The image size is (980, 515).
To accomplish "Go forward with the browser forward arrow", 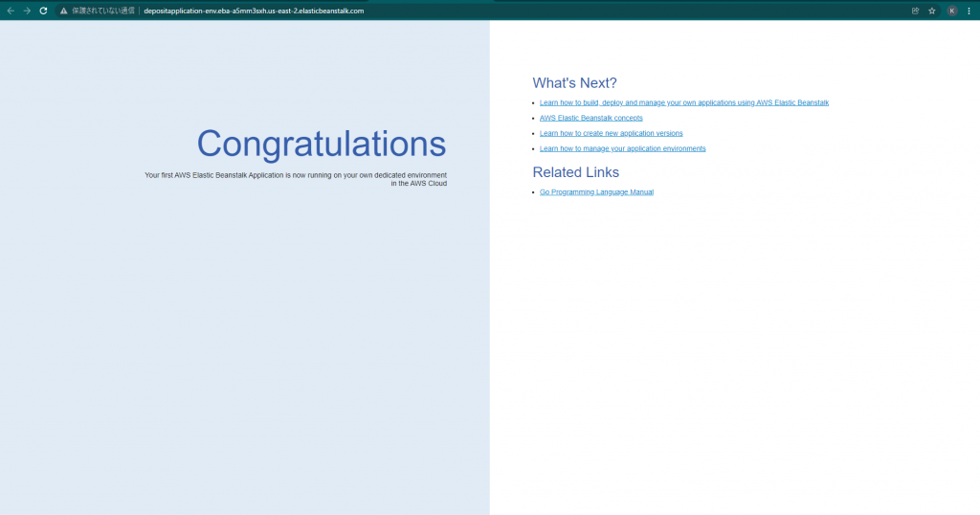I will point(27,11).
